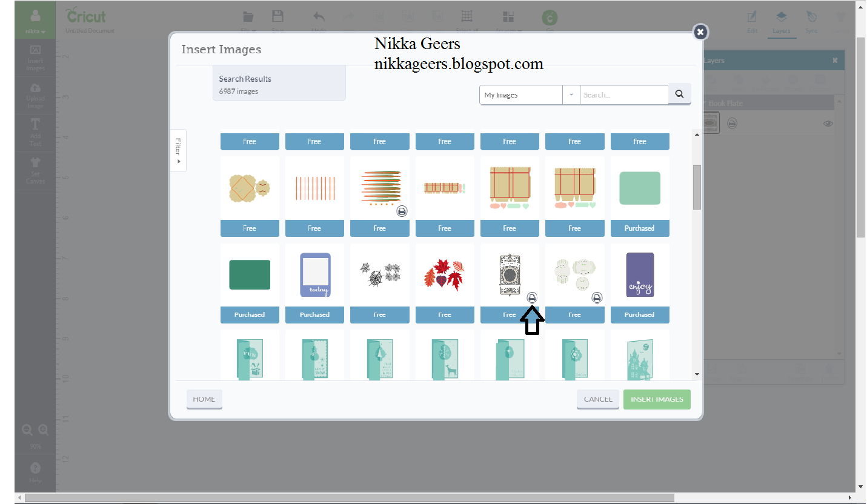
Task: Select the Add Text tool
Action: click(35, 133)
